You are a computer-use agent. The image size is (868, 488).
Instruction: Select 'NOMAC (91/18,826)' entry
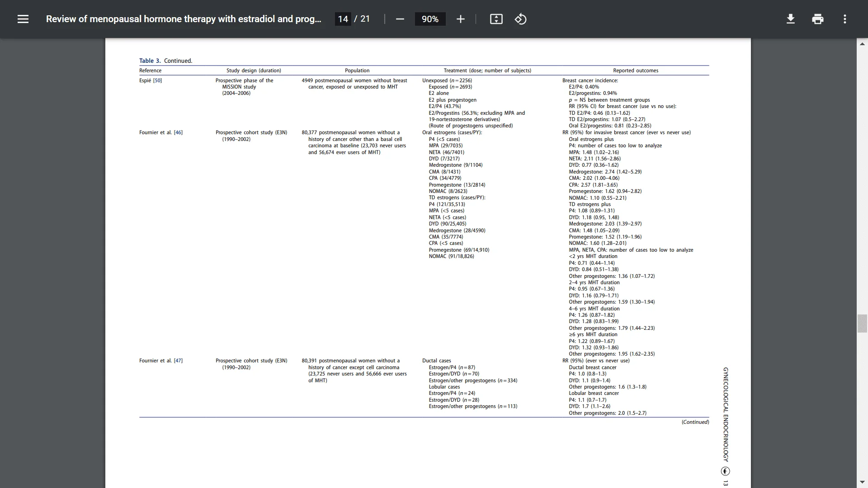click(x=452, y=256)
